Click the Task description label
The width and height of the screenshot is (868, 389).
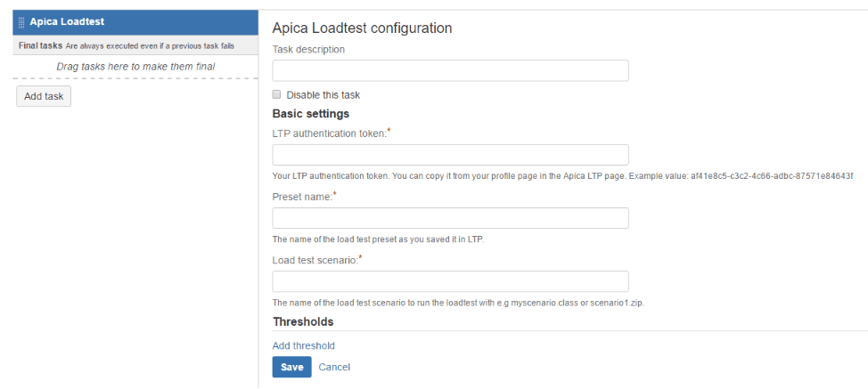pyautogui.click(x=308, y=50)
